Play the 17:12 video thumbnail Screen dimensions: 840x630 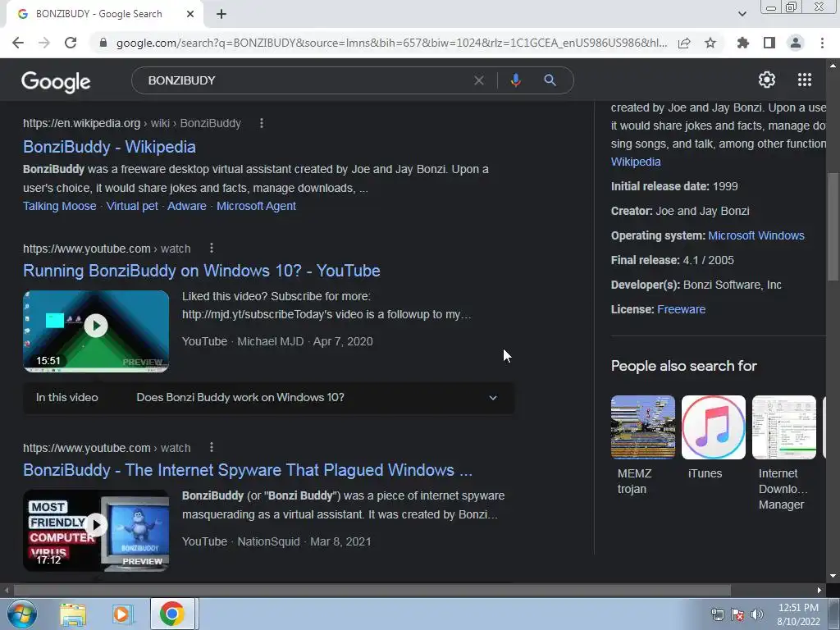96,531
